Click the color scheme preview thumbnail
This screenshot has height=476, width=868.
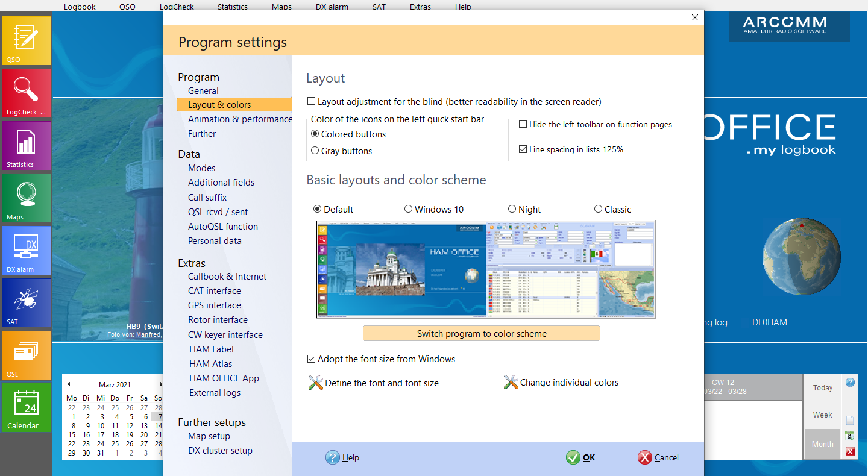(x=485, y=269)
